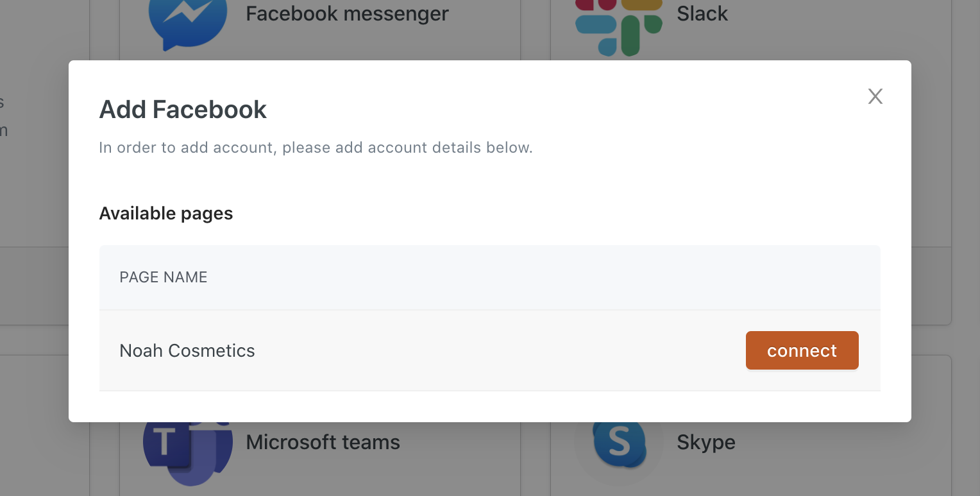Click the dimmed Slack card behind dialog

click(750, 30)
